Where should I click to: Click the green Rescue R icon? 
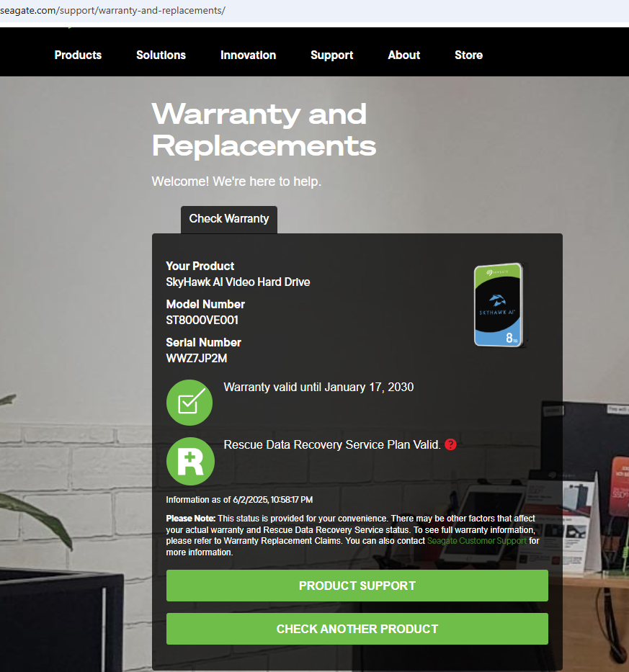coord(190,461)
